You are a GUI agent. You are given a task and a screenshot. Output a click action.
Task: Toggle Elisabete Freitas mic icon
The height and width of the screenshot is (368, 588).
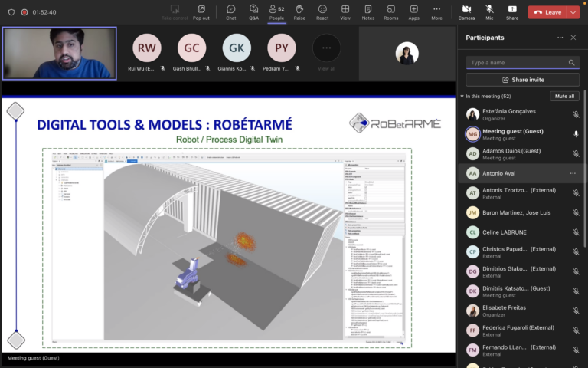[576, 310]
